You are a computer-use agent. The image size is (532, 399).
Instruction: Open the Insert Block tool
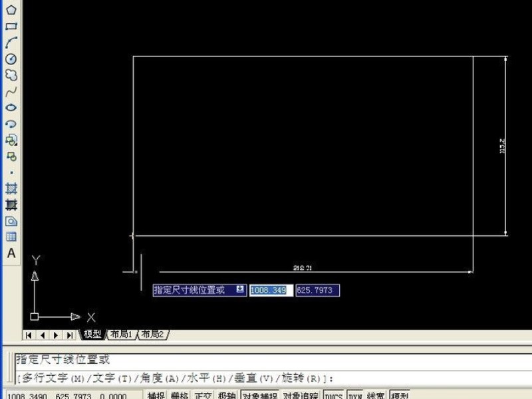[x=11, y=140]
